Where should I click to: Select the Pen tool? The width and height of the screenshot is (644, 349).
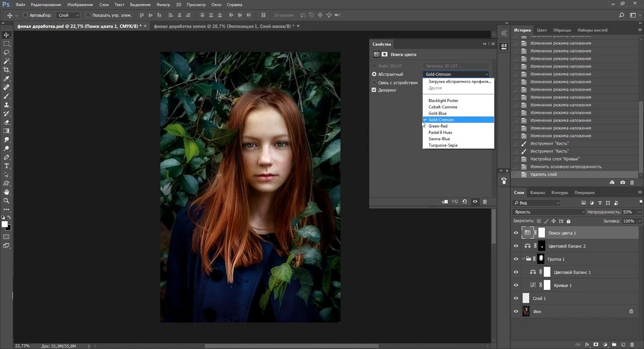coord(7,157)
